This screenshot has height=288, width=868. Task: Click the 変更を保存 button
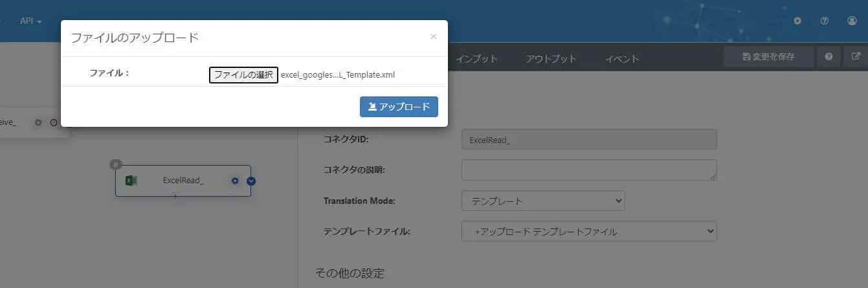768,56
